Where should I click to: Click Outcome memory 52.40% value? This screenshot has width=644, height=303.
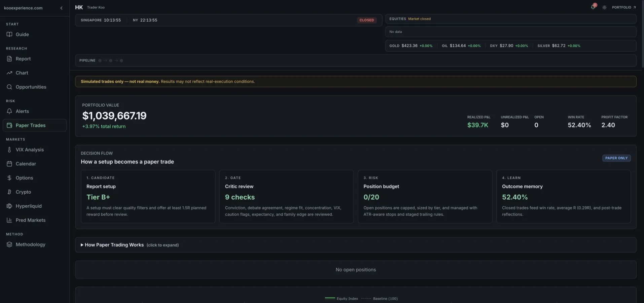pyautogui.click(x=515, y=197)
